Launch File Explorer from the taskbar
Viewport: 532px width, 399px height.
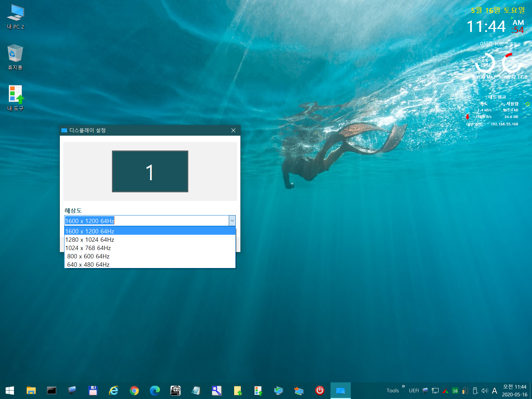click(x=31, y=390)
